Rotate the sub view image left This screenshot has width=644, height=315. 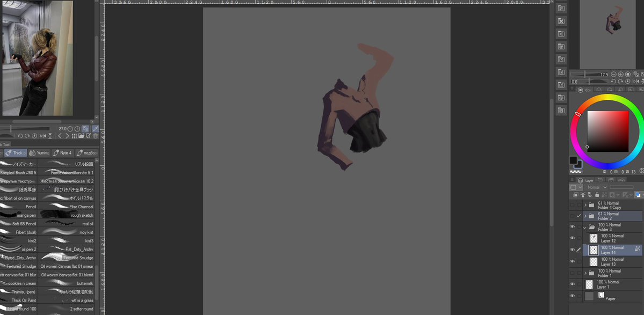click(x=20, y=136)
